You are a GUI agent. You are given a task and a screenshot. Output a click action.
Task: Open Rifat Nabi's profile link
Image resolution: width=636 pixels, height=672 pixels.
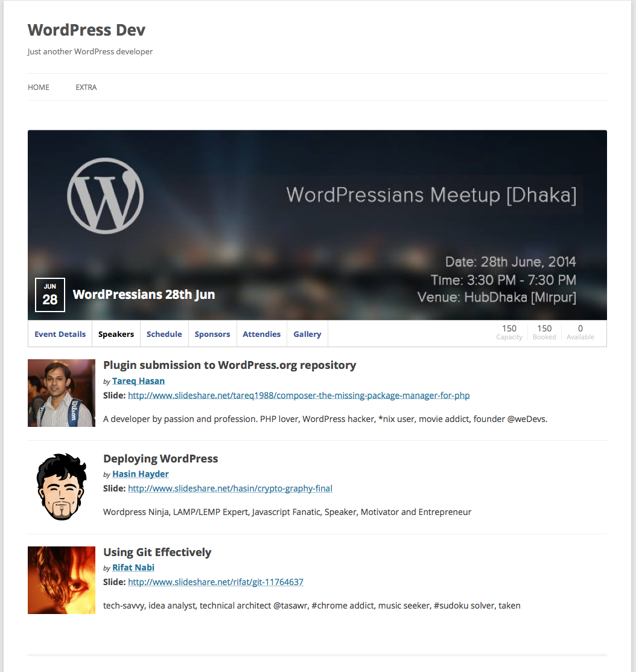click(133, 568)
